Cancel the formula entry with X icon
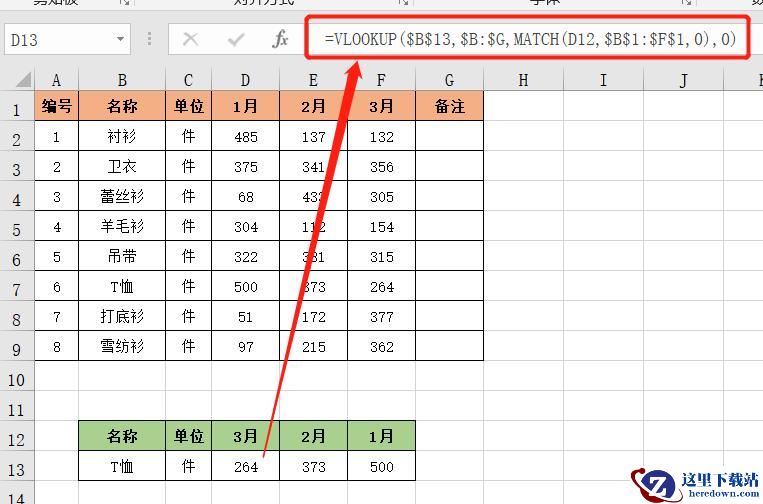 tap(190, 39)
